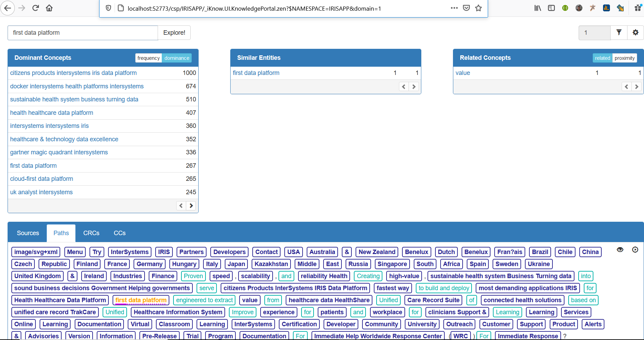The height and width of the screenshot is (340, 644).
Task: Go to previous page of Dominant Concepts
Action: [181, 206]
